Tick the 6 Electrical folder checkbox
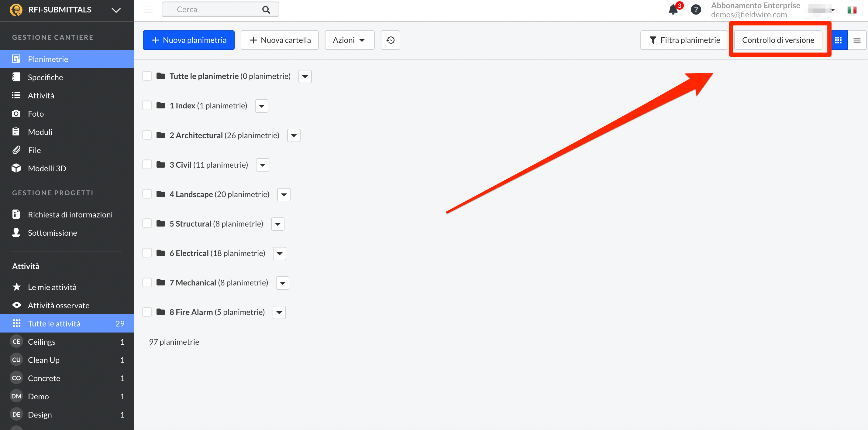 147,253
